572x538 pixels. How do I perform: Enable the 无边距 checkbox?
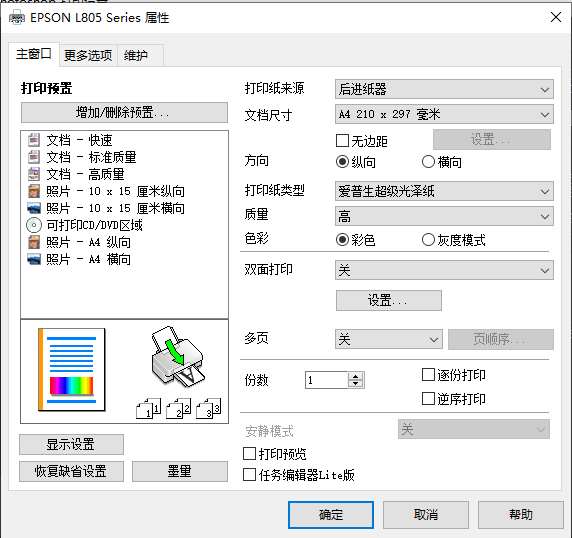[x=342, y=140]
